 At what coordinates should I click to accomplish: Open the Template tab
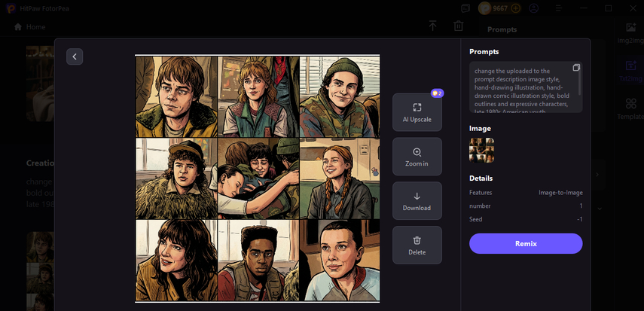pos(630,109)
